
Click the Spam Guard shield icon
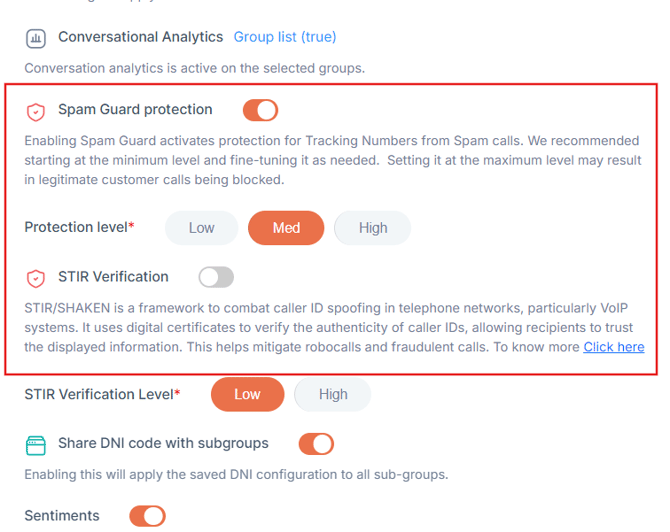(x=36, y=111)
